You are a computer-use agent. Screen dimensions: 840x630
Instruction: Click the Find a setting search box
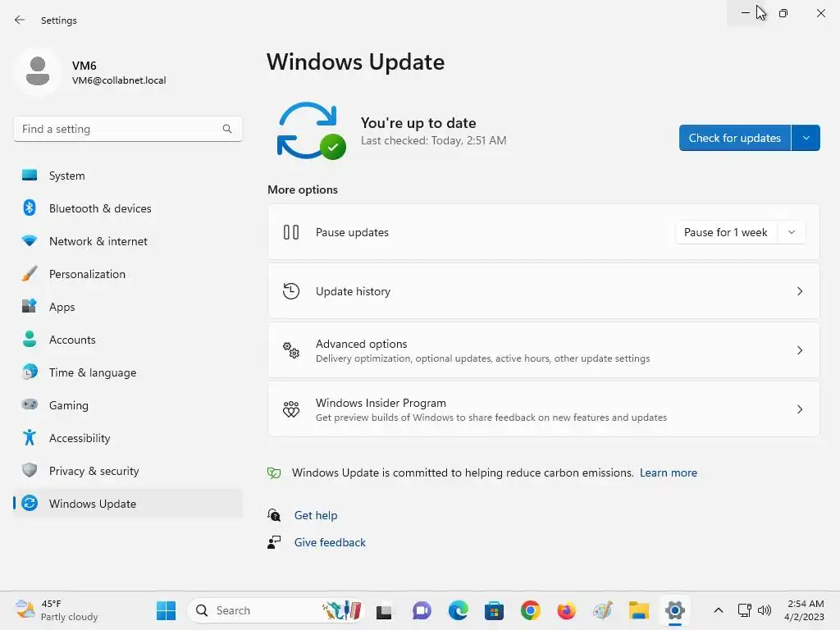pyautogui.click(x=127, y=129)
